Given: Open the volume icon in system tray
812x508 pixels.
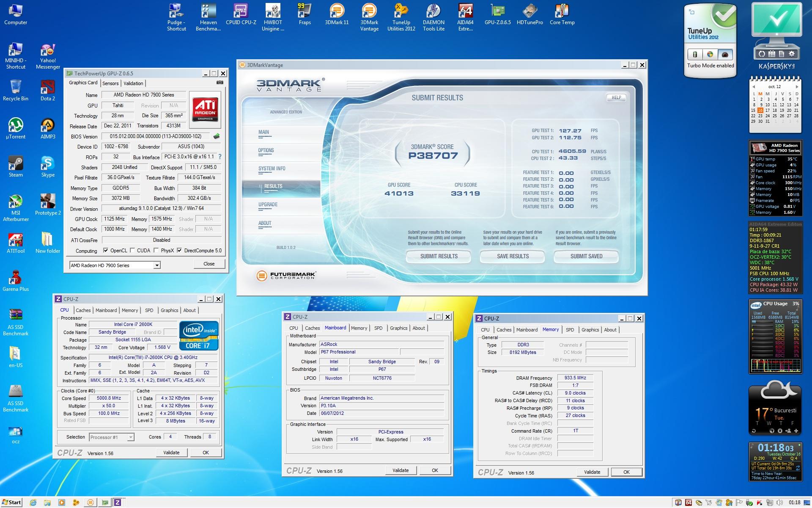Looking at the screenshot, I should 779,502.
